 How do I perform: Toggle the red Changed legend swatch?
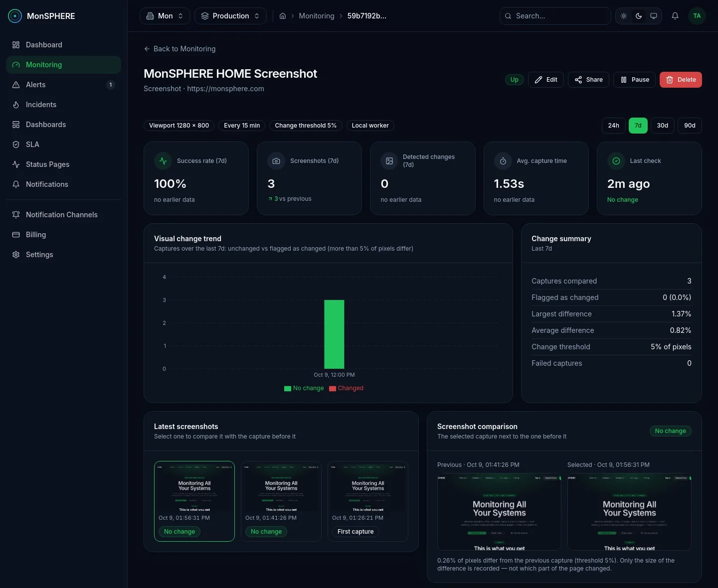333,389
